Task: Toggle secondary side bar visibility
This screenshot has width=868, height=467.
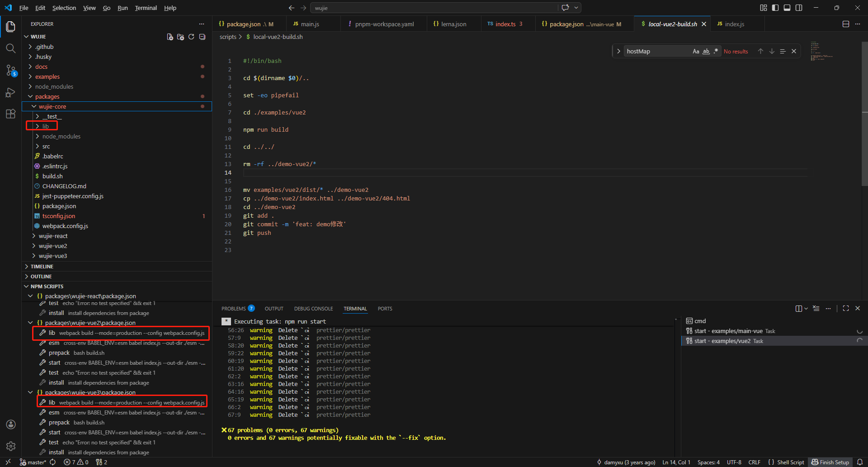Action: tap(799, 8)
